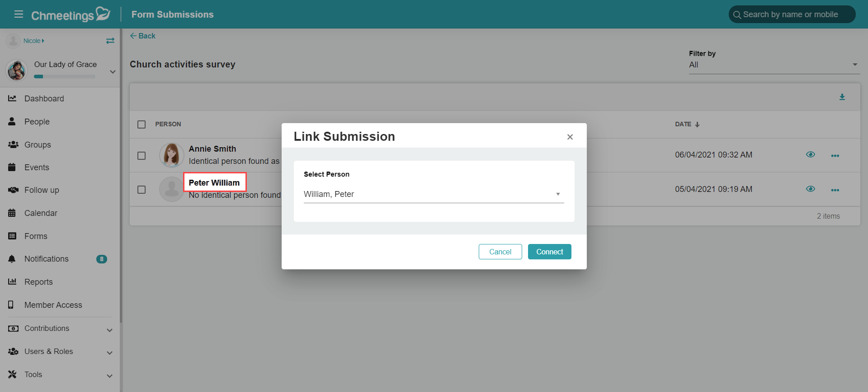Click the Cancel button in dialog

click(x=500, y=252)
